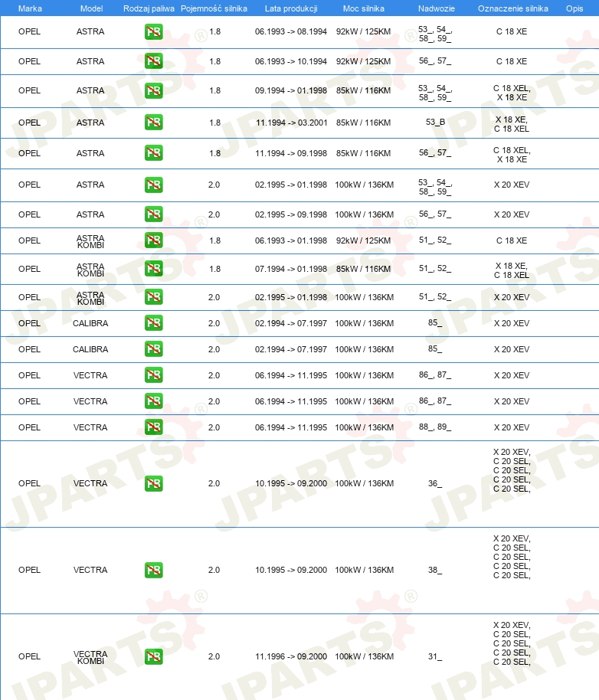This screenshot has height=700, width=599.
Task: Click engine capacity 2.0 in Vectra 36_ row
Action: pos(214,483)
